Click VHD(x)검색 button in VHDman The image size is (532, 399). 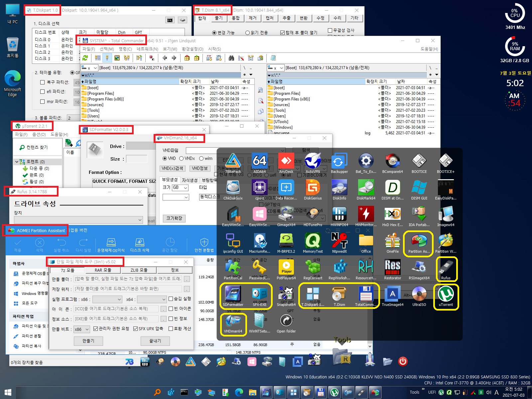coord(172,168)
